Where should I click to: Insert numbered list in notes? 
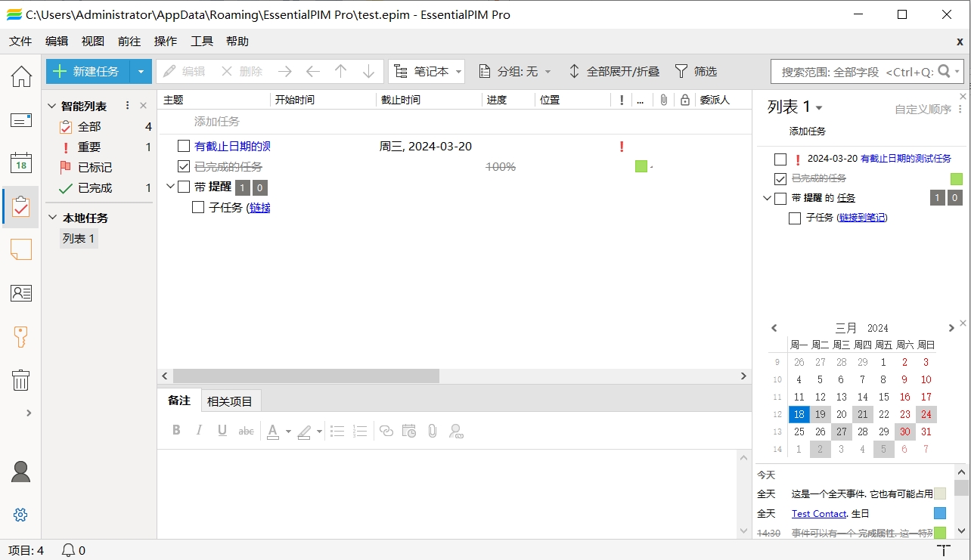(x=360, y=431)
